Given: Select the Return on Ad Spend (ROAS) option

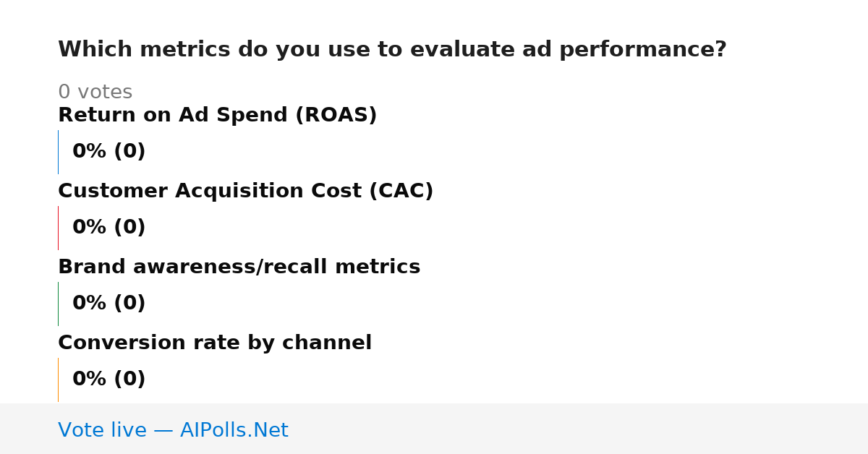Looking at the screenshot, I should 217,115.
